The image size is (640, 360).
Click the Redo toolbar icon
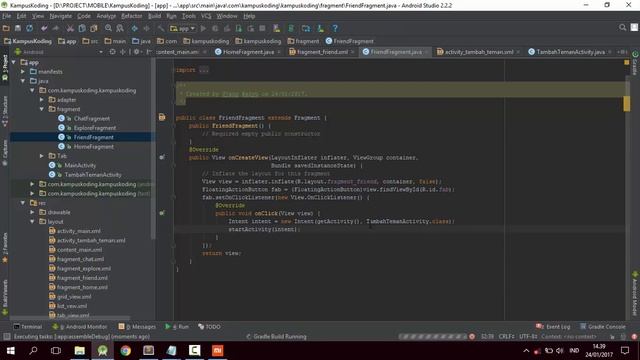point(56,28)
